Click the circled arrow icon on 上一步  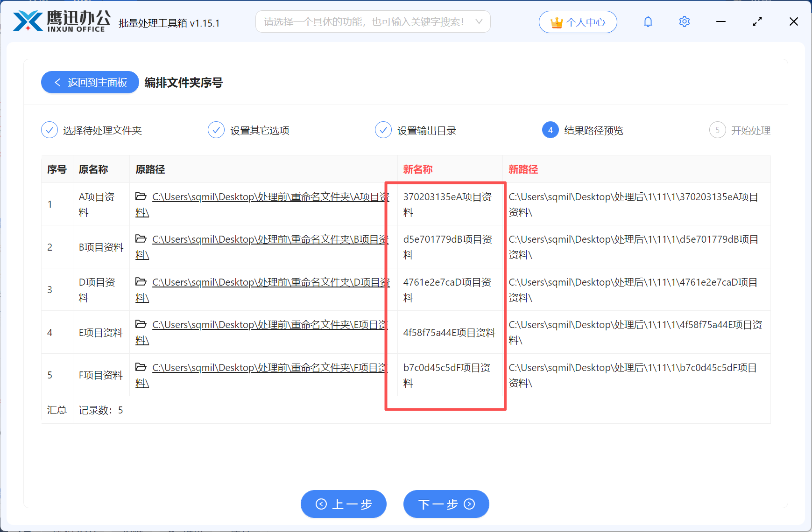pos(321,504)
